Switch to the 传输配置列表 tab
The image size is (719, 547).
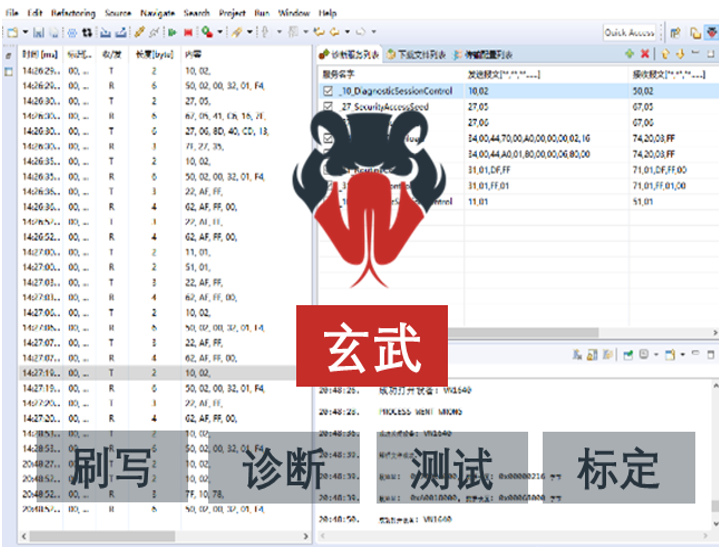(x=483, y=55)
